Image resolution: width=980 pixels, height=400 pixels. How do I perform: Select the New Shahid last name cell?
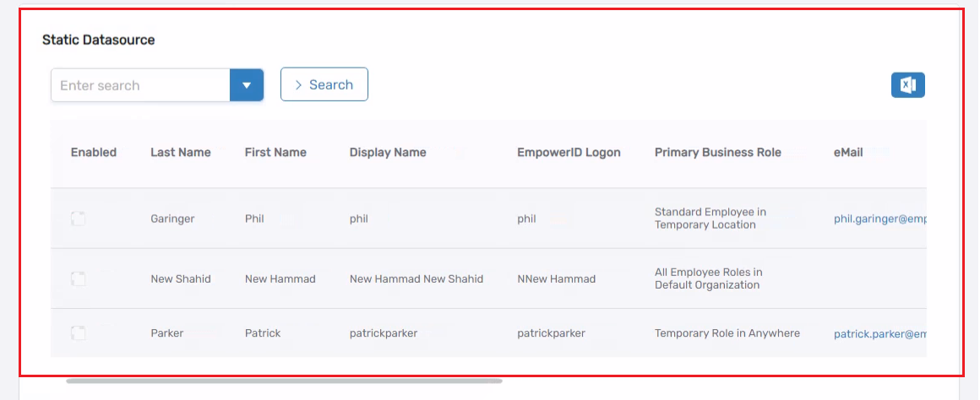(181, 279)
